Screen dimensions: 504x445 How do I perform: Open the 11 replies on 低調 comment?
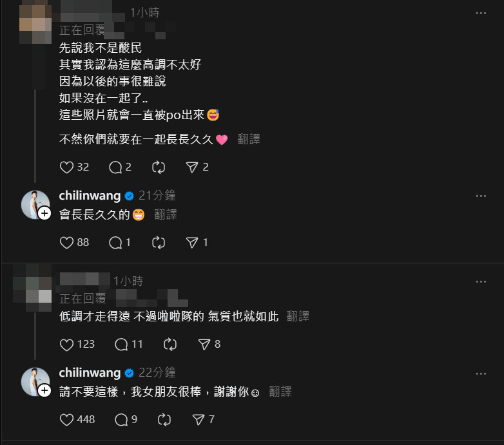pos(121,345)
